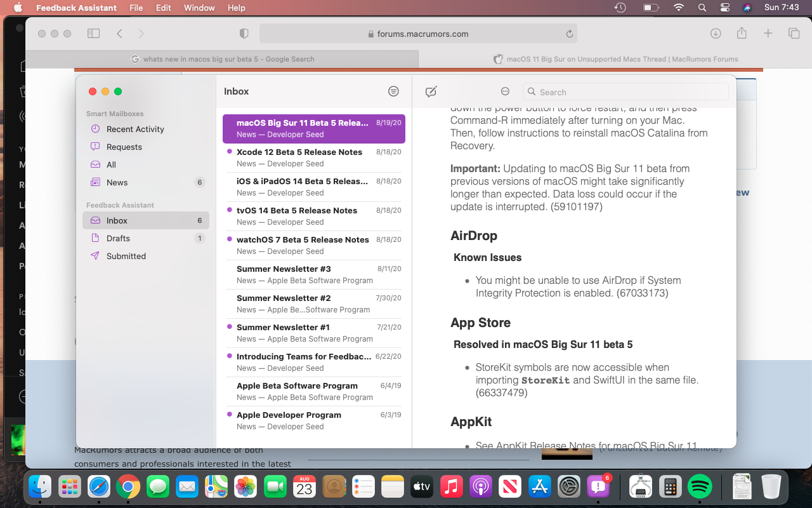Click the Safari share button
This screenshot has height=508, width=812.
742,33
